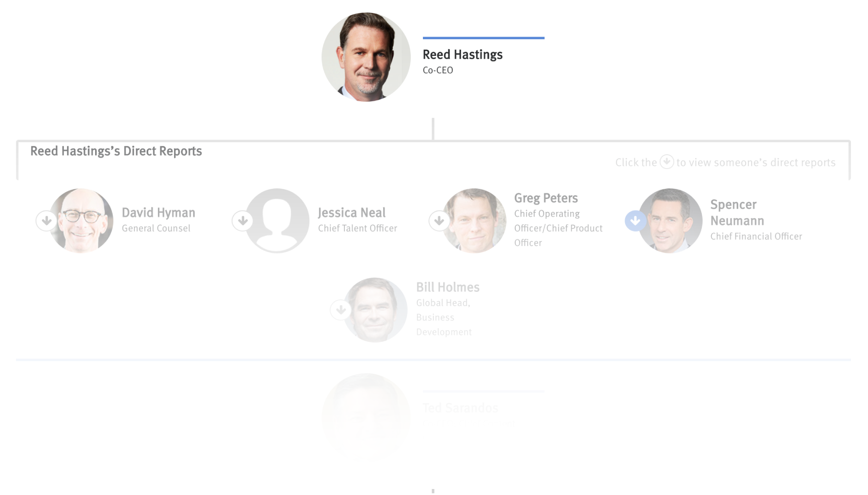
Task: Expand David Hyman's direct reports arrow
Action: pyautogui.click(x=46, y=221)
